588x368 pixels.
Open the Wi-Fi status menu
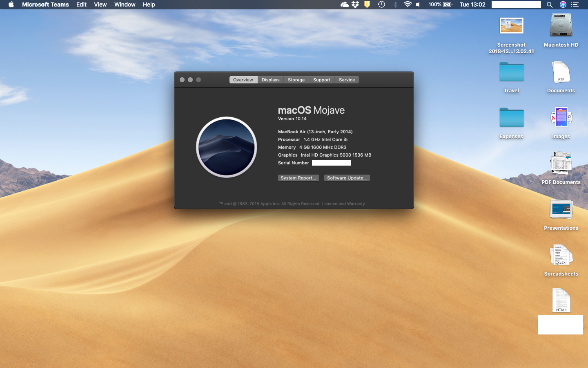pos(407,4)
